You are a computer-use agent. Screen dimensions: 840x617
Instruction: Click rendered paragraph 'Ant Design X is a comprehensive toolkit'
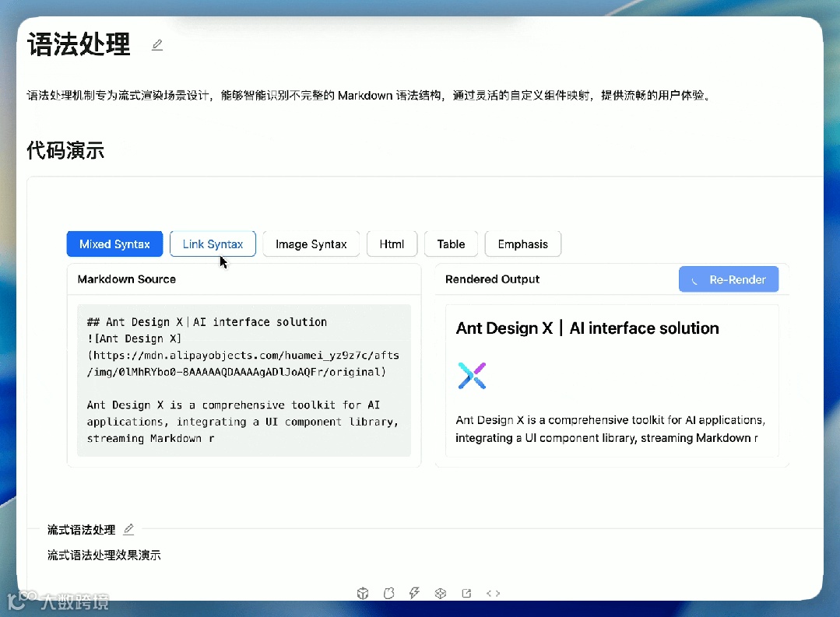610,429
